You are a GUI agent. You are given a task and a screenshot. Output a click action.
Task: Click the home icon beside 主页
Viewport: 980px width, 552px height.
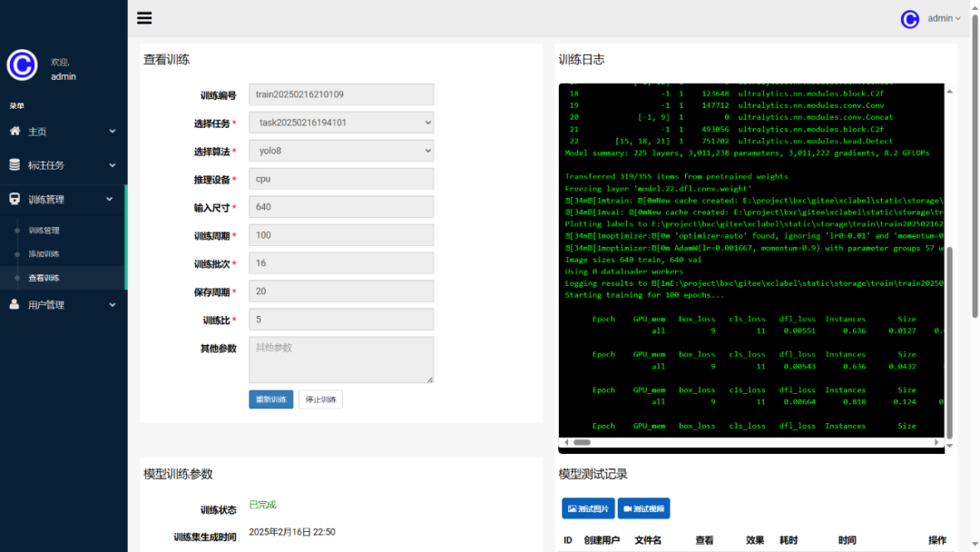[x=15, y=132]
